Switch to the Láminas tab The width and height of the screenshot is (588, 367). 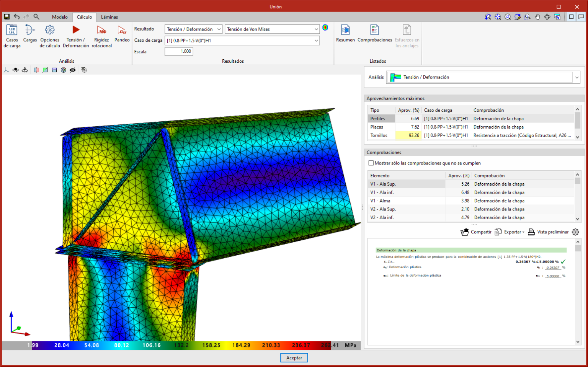pos(109,17)
